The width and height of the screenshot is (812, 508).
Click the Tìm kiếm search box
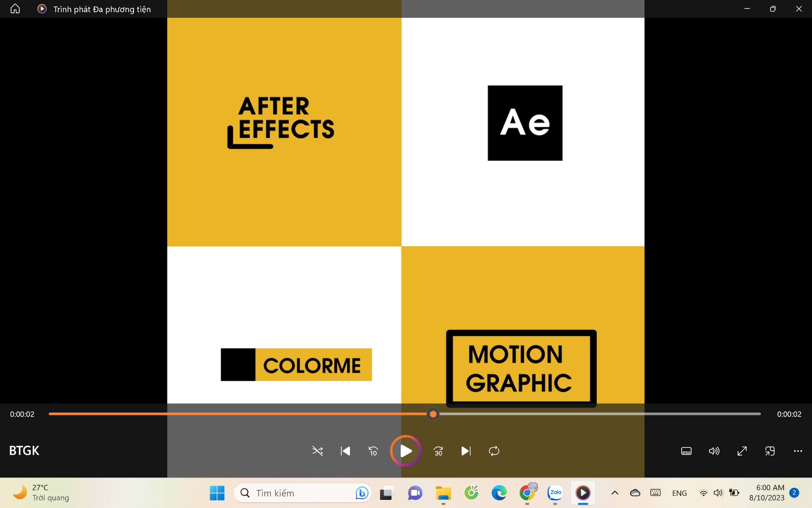coord(302,493)
